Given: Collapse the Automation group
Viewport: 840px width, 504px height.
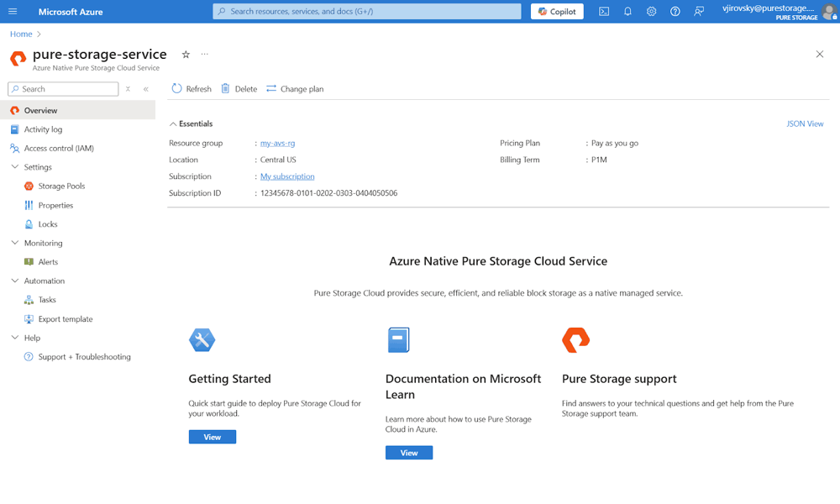Looking at the screenshot, I should pos(15,281).
